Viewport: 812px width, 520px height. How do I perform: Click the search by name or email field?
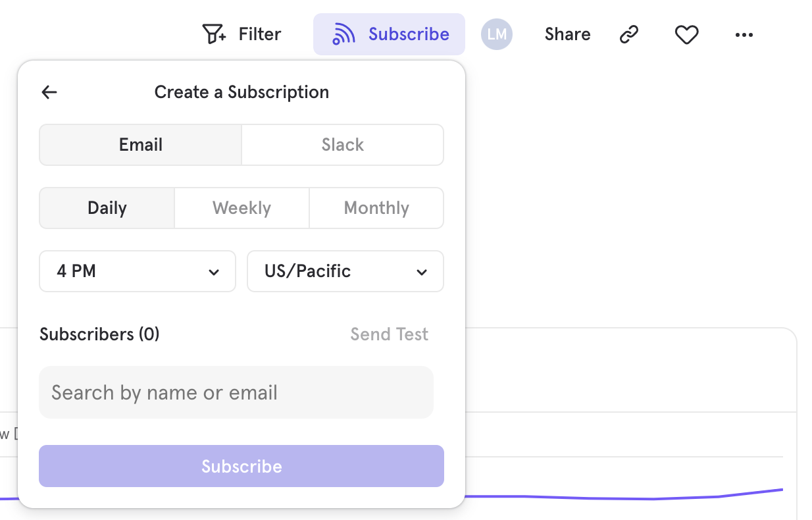click(x=236, y=392)
